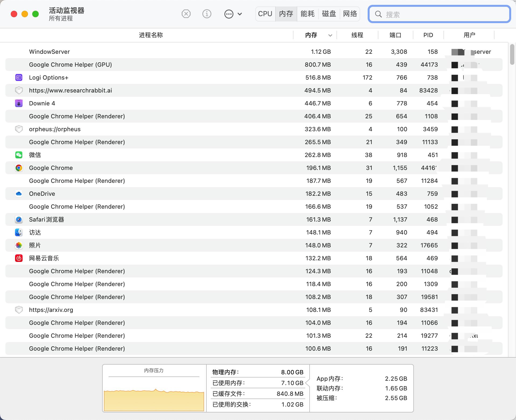Switch to the 磁盘 tab

pos(329,14)
